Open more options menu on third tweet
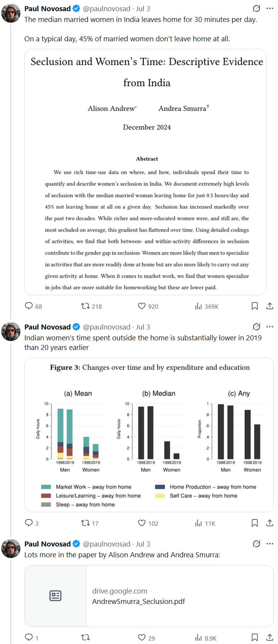Screen dimensions: 278x644 point(270,544)
